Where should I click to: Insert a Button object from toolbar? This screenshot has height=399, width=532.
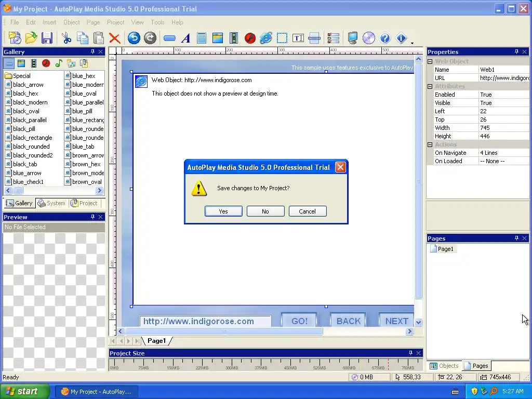tap(169, 38)
